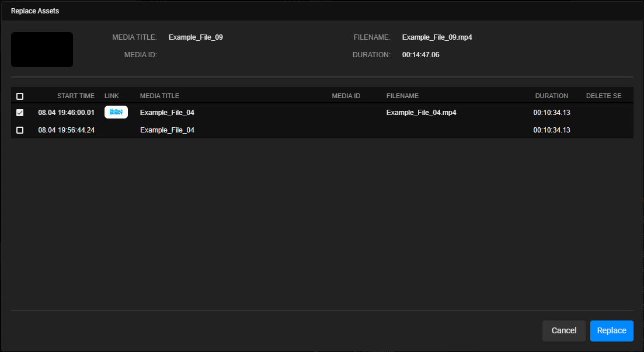The height and width of the screenshot is (352, 644).
Task: Uncheck the asset starting at 19:46:00.01
Action: [x=20, y=112]
